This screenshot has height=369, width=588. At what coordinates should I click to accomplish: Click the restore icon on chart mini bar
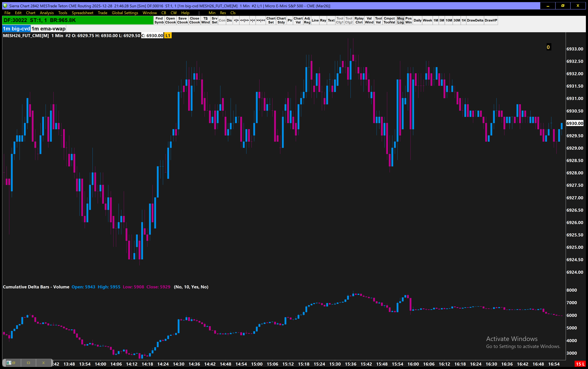(x=14, y=363)
